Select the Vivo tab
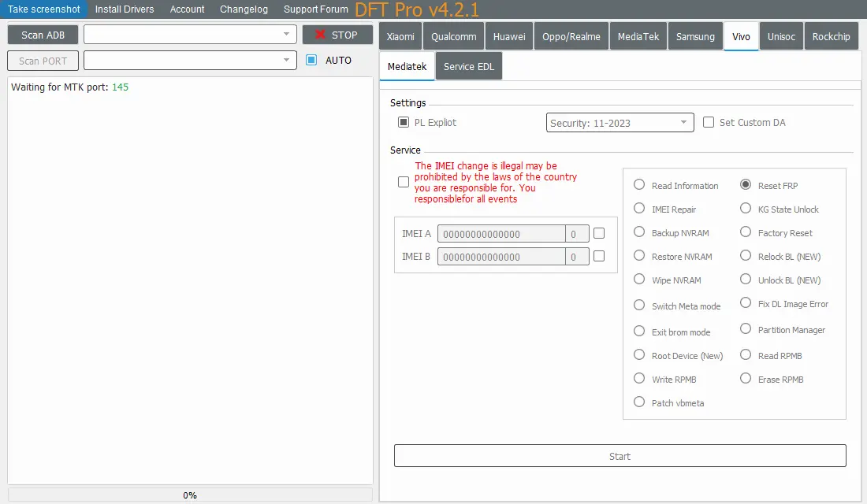Viewport: 867px width, 504px height. (741, 36)
